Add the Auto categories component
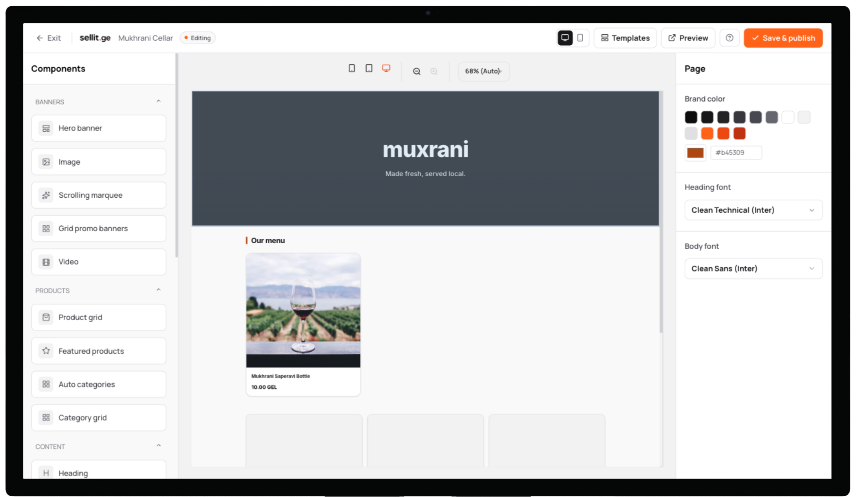 99,384
